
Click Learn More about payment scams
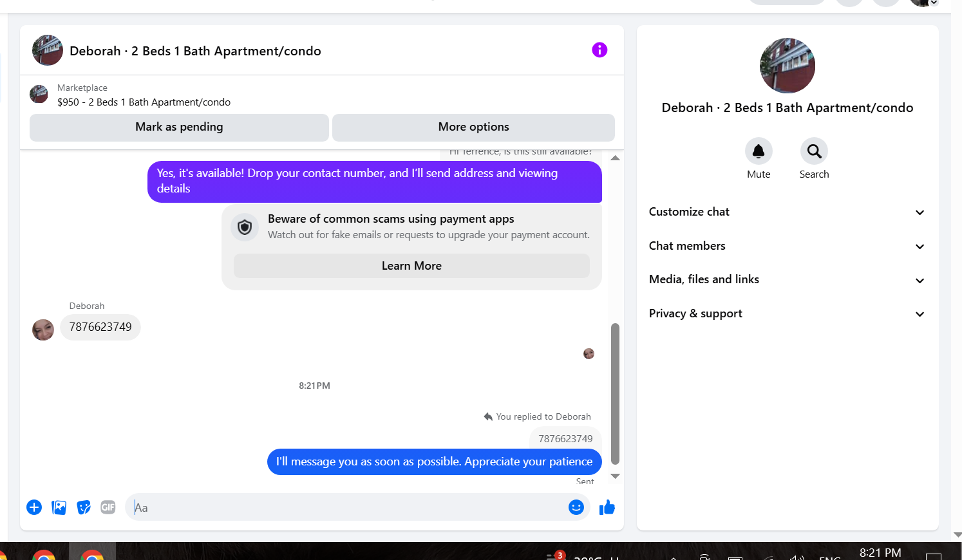tap(411, 266)
